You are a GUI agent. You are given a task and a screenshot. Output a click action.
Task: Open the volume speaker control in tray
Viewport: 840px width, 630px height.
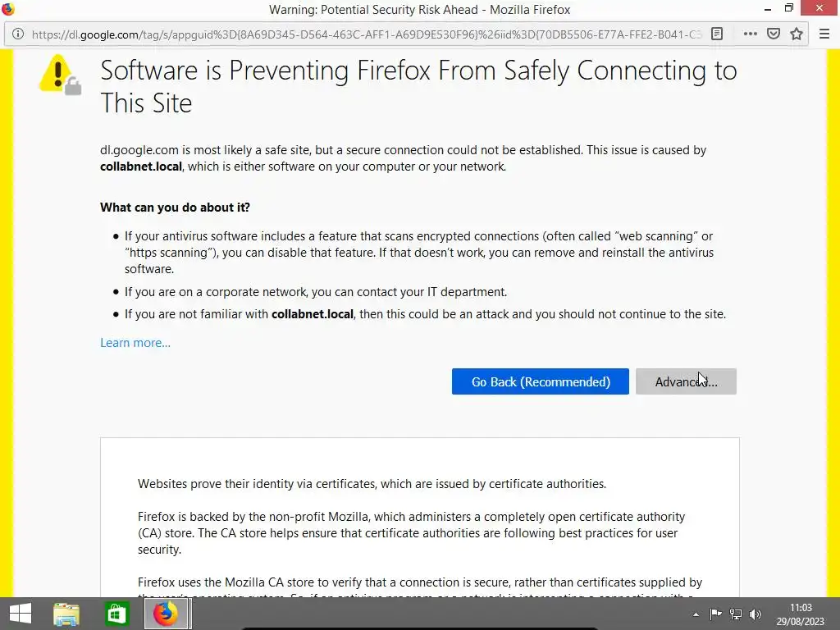(x=756, y=614)
